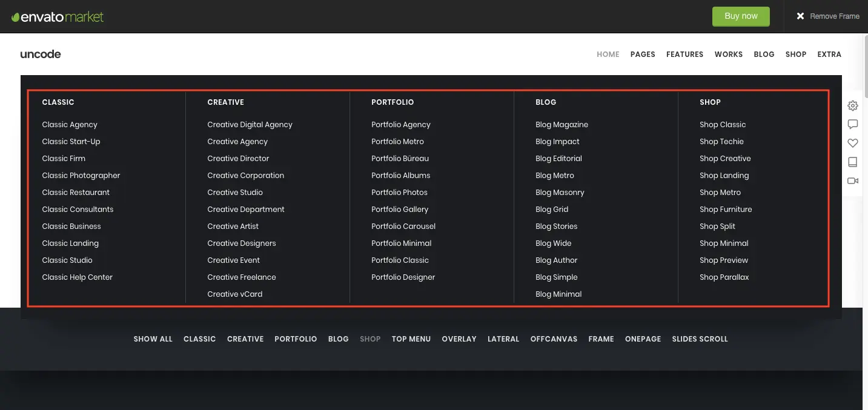868x410 pixels.
Task: Open the book documentation icon
Action: point(853,162)
